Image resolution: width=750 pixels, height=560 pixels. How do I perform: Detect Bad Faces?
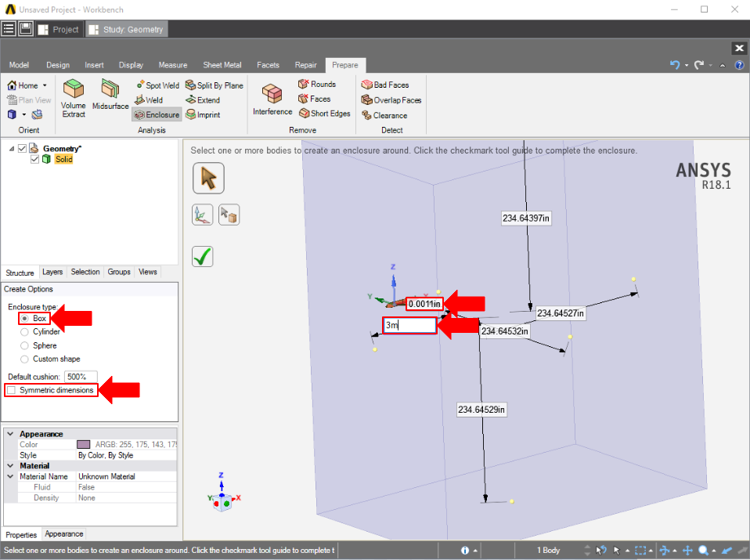385,85
